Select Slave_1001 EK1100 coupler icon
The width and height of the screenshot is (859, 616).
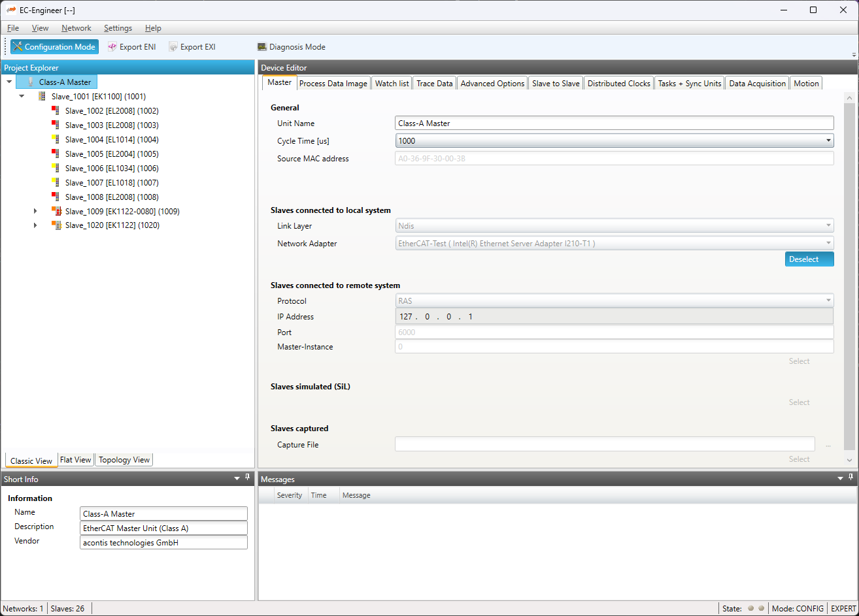tap(43, 97)
